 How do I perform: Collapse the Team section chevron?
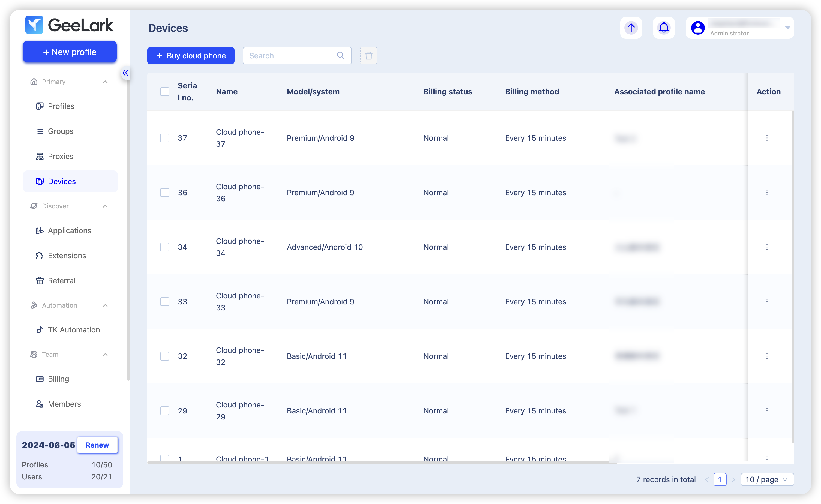point(105,354)
